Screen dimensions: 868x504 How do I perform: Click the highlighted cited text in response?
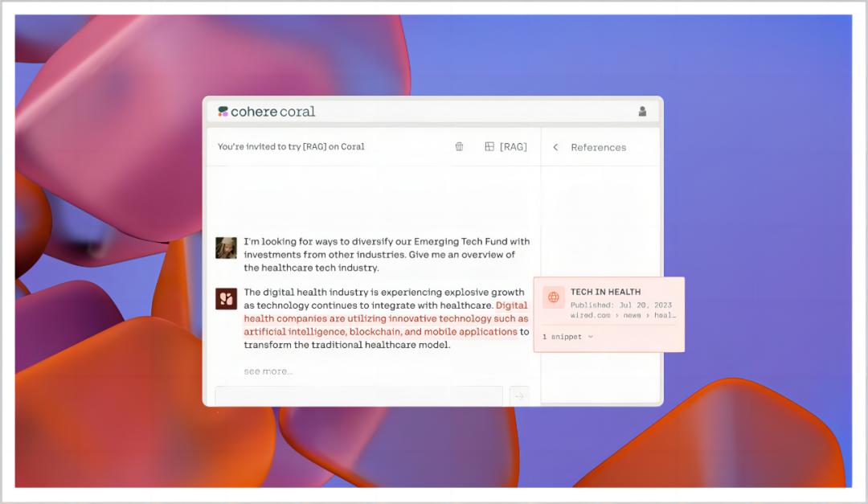coord(386,319)
